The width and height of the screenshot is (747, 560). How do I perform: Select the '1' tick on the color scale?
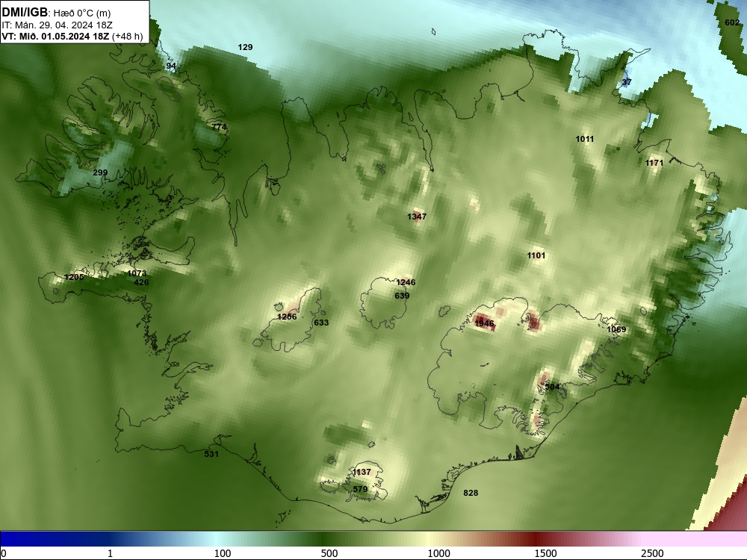click(110, 553)
